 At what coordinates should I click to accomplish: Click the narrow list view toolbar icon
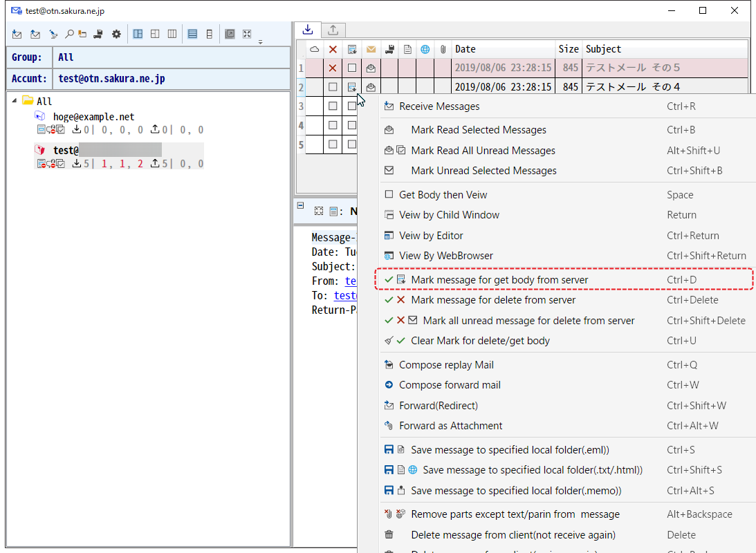[210, 34]
